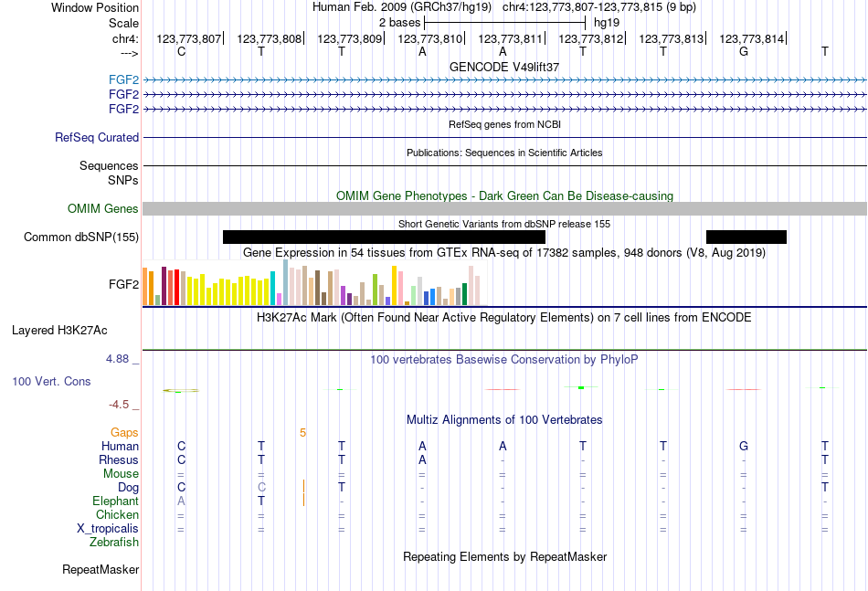Viewport: 868px width, 591px height.
Task: Click the long black dbSNP variant bar
Action: [384, 237]
